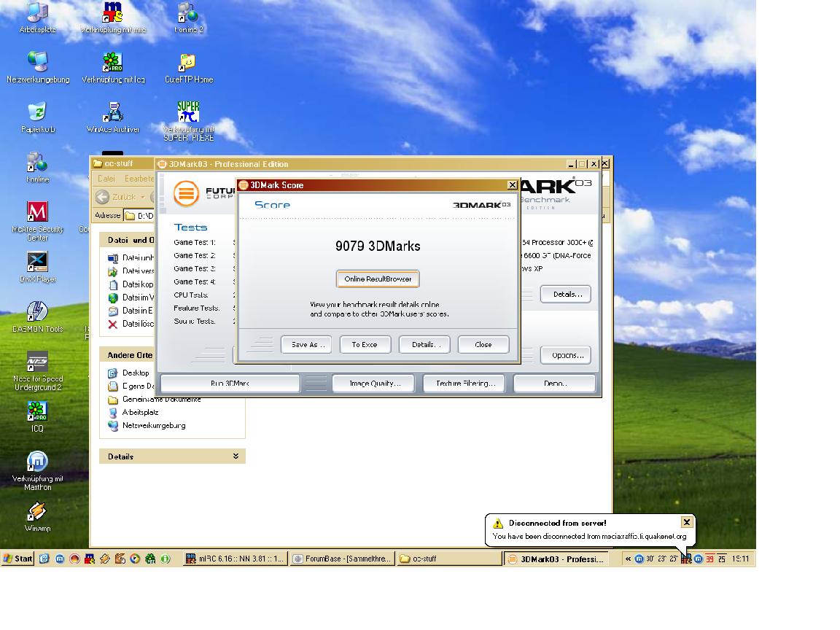The width and height of the screenshot is (840, 630).
Task: Click the Zurück back arrow in oc-stuff
Action: (102, 197)
